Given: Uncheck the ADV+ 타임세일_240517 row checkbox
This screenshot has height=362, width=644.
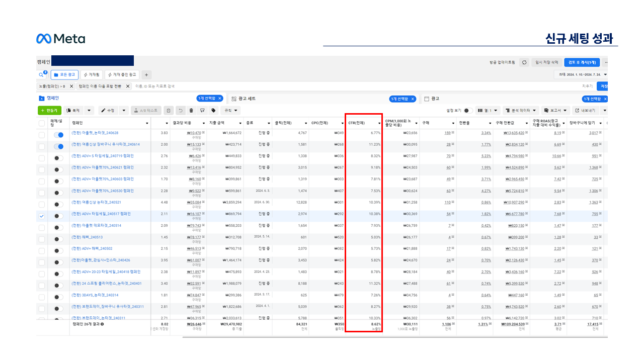Looking at the screenshot, I should (42, 216).
